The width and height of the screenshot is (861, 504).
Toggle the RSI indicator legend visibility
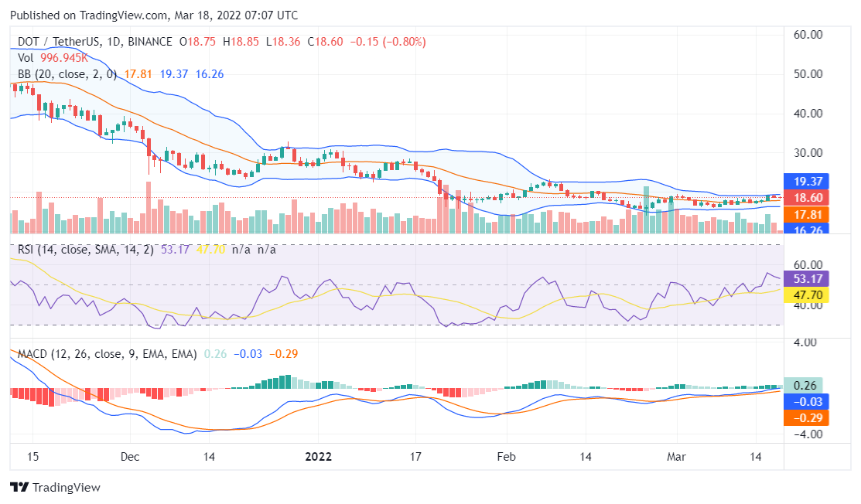pyautogui.click(x=77, y=249)
